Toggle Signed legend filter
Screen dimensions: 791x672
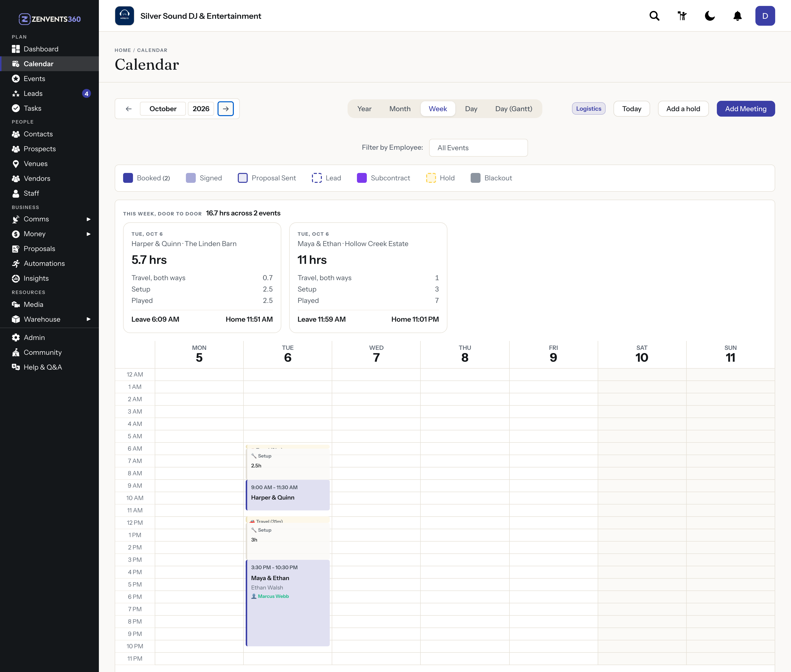[204, 178]
